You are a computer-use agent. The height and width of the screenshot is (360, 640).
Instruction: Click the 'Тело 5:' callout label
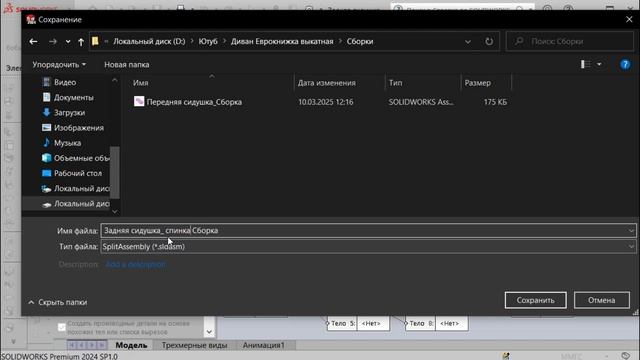(342, 323)
